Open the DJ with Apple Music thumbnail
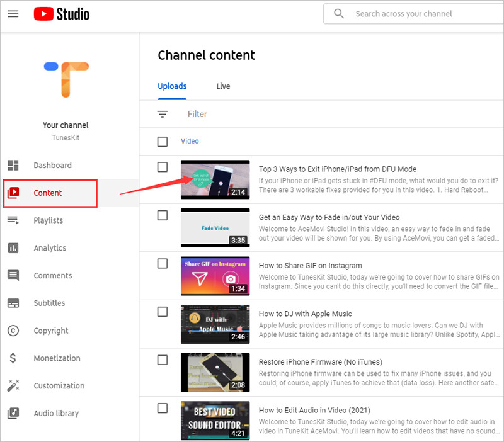This screenshot has width=504, height=442. coord(215,324)
